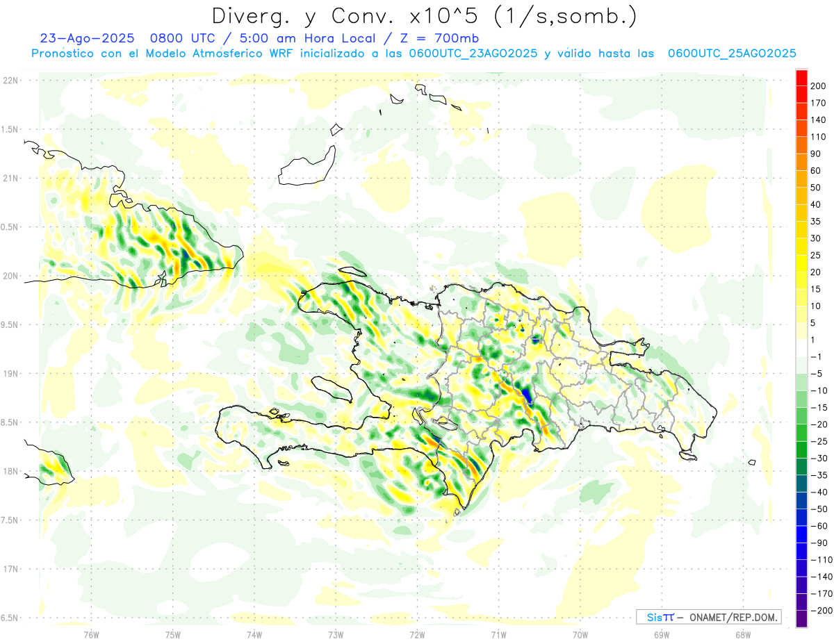Click the 'SisTT – ONAMET/REP.DOM.' credit box
The width and height of the screenshot is (834, 644).
coord(709,617)
